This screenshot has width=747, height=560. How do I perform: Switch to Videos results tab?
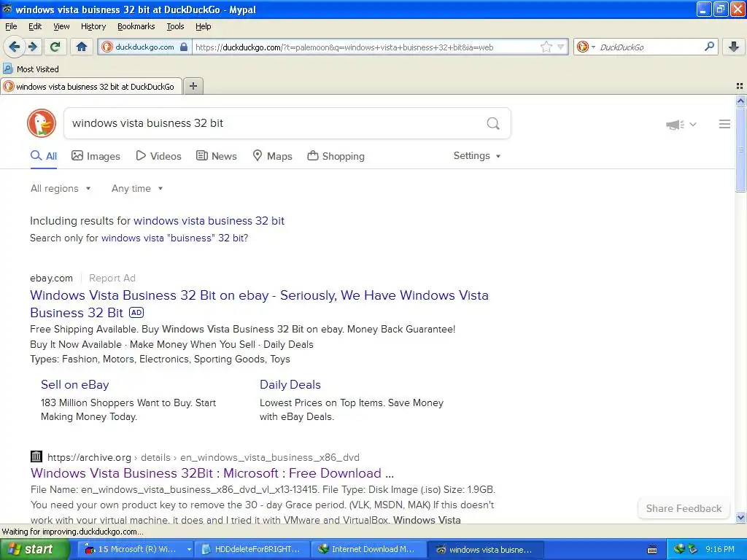point(158,156)
